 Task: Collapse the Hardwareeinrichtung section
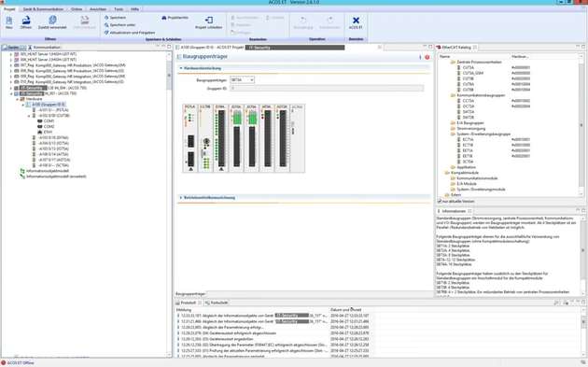(181, 68)
